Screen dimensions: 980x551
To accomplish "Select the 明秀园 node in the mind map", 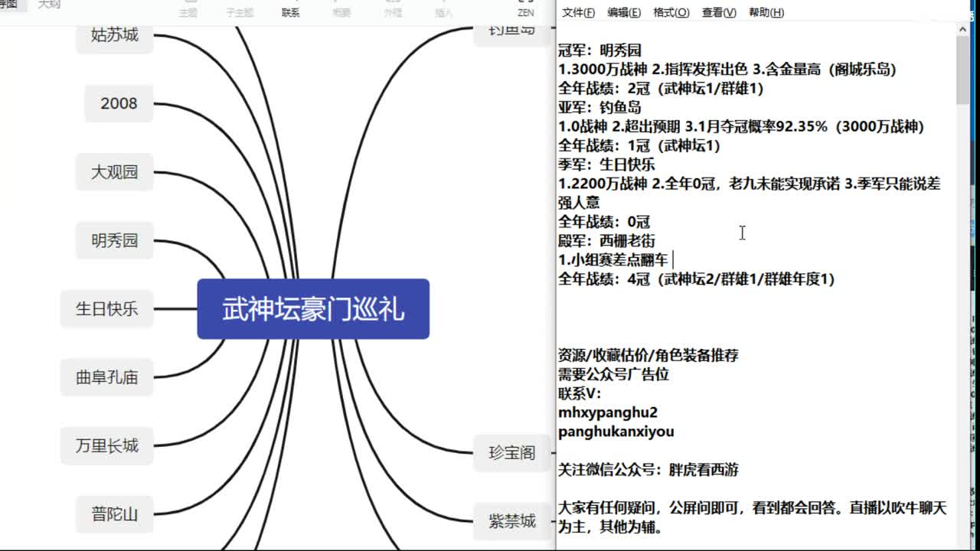I will pyautogui.click(x=115, y=240).
